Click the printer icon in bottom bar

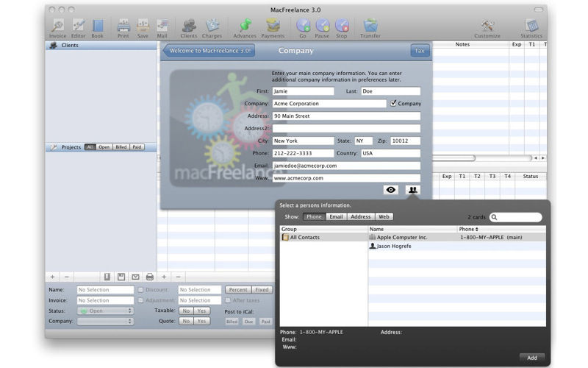pyautogui.click(x=150, y=277)
